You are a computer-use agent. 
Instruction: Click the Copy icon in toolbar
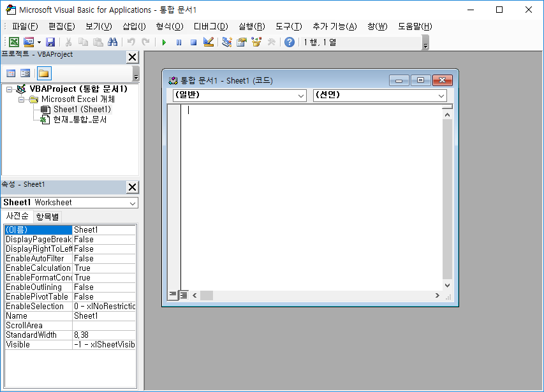pyautogui.click(x=84, y=42)
